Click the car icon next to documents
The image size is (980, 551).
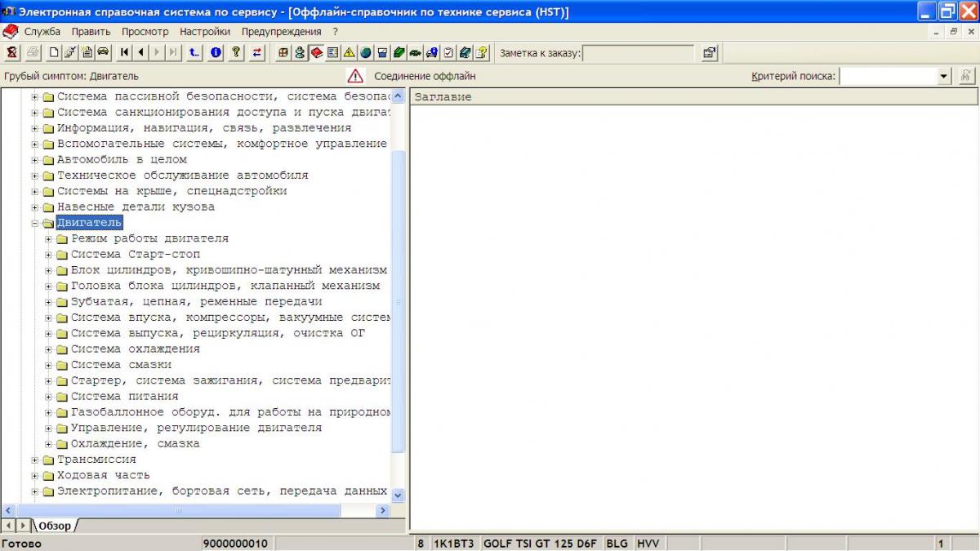pyautogui.click(x=104, y=52)
